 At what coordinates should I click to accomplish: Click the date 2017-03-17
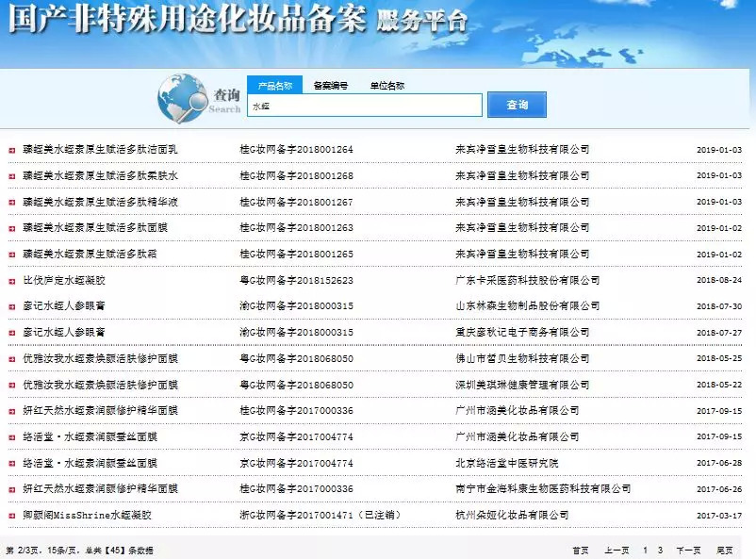coord(719,516)
